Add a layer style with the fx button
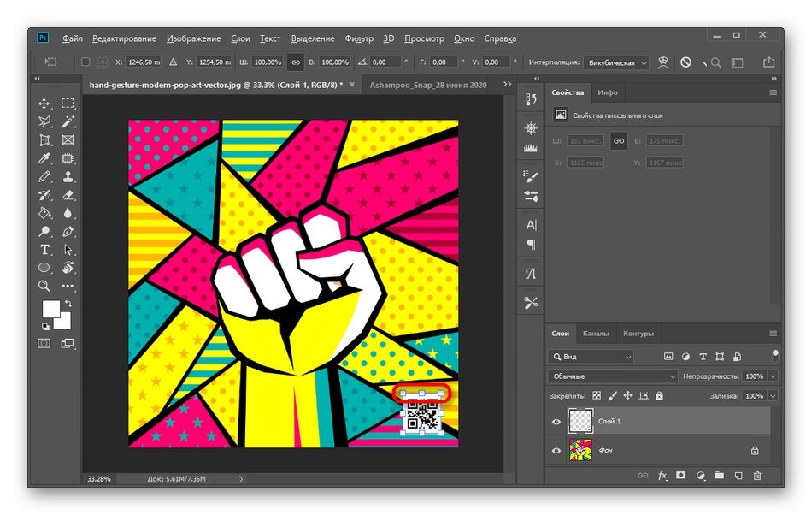Viewport: 812px width, 515px height. click(x=662, y=476)
